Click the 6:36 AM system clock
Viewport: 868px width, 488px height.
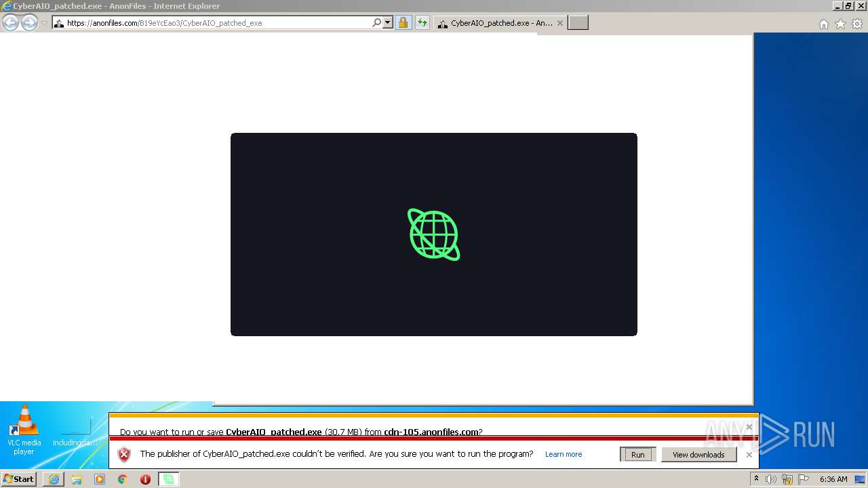click(833, 479)
